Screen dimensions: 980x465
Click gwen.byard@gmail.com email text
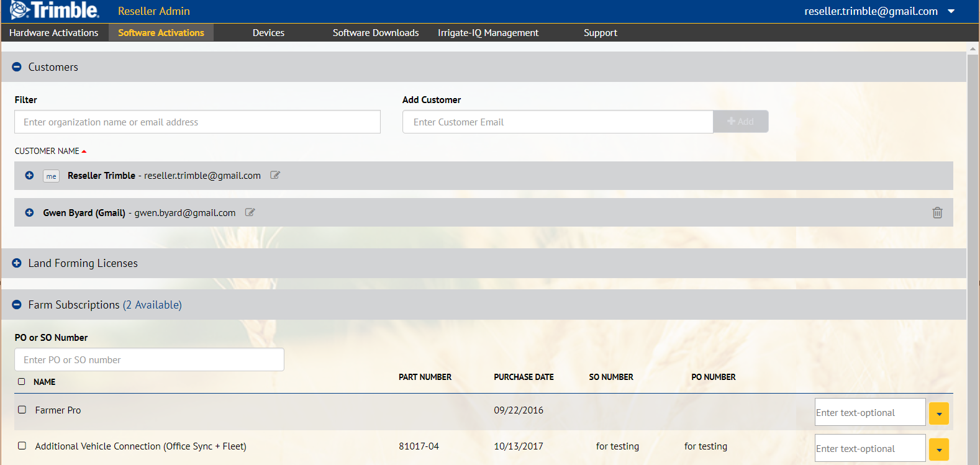click(x=185, y=213)
